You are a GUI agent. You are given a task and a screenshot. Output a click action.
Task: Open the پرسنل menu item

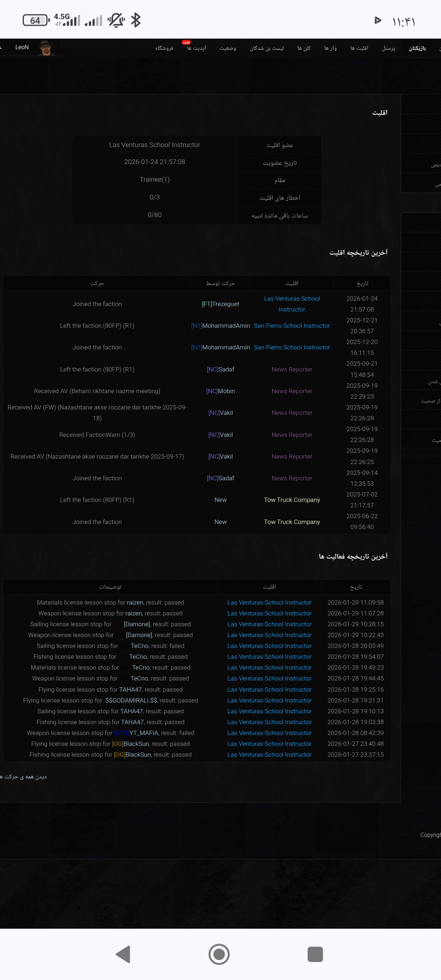389,48
